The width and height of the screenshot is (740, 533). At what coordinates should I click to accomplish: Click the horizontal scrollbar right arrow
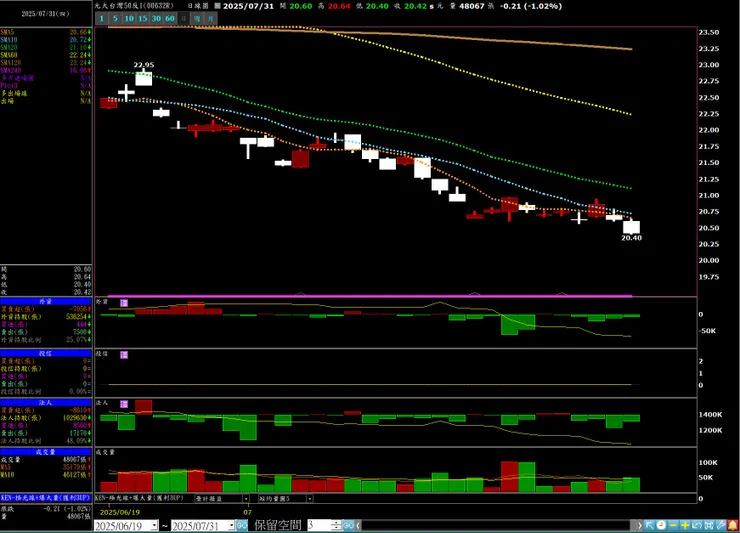[639, 525]
